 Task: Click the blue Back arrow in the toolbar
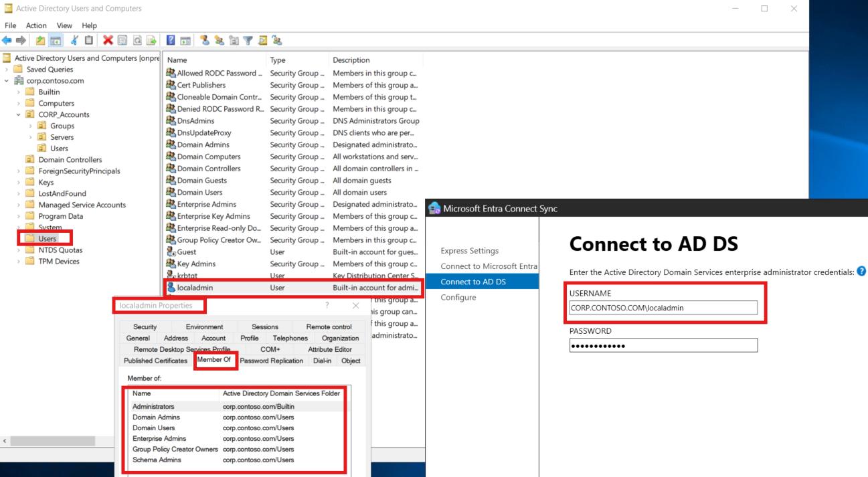(7, 41)
